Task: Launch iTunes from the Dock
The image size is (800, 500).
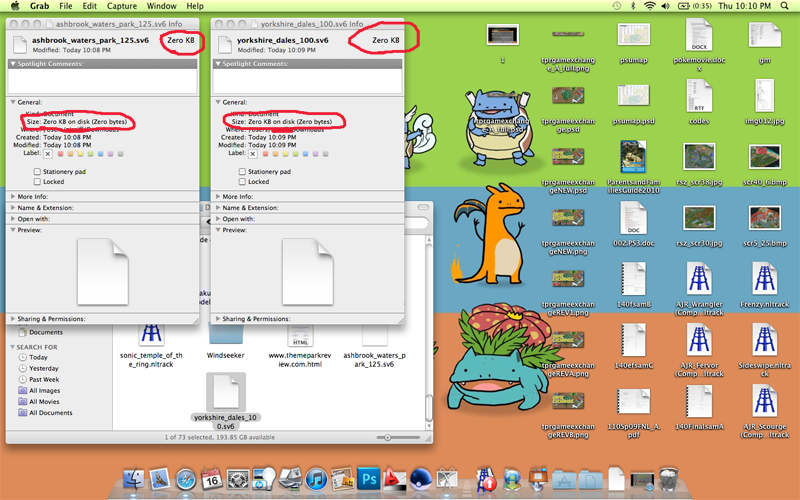Action: 316,480
